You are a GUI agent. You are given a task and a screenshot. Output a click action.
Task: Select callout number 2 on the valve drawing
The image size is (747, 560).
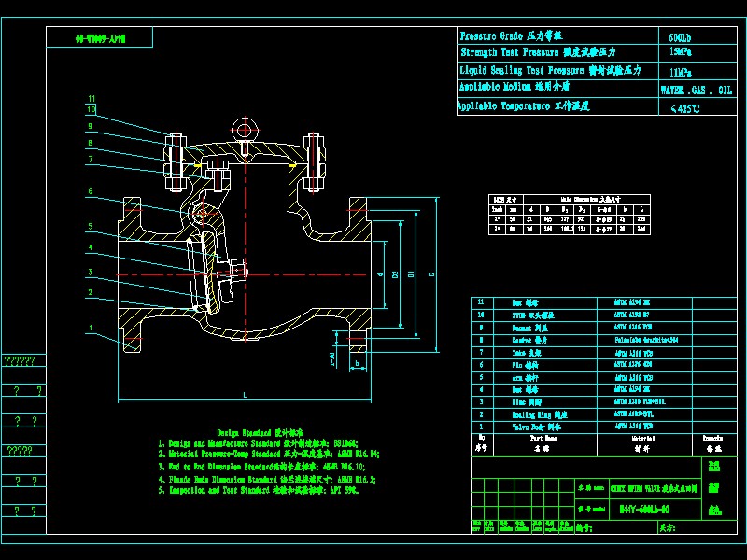[90, 292]
